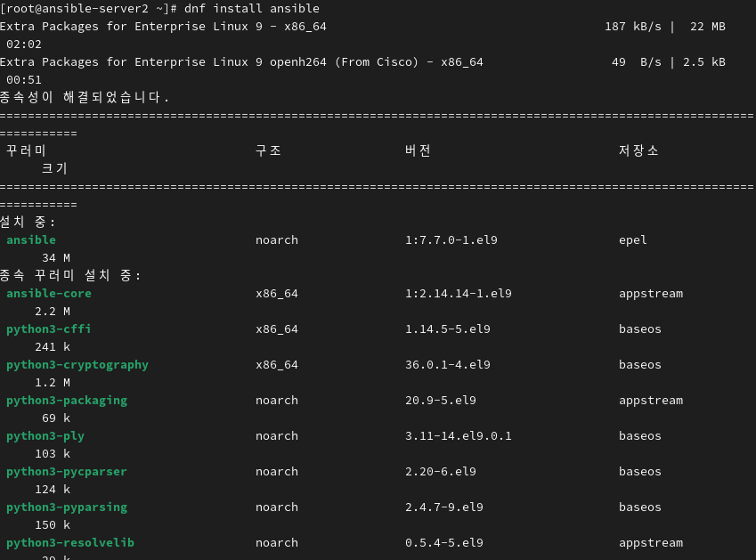Click the '종속성이 해결되었습니다.' message
The image size is (756, 560).
click(85, 97)
